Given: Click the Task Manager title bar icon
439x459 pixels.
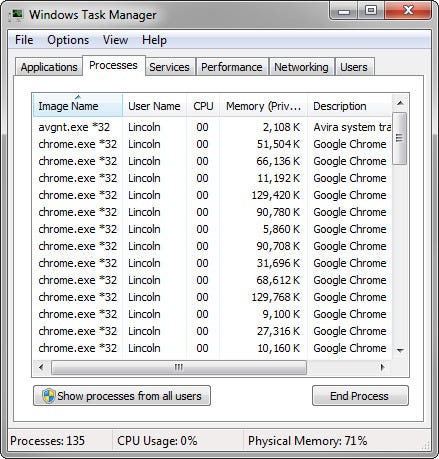Looking at the screenshot, I should [15, 15].
